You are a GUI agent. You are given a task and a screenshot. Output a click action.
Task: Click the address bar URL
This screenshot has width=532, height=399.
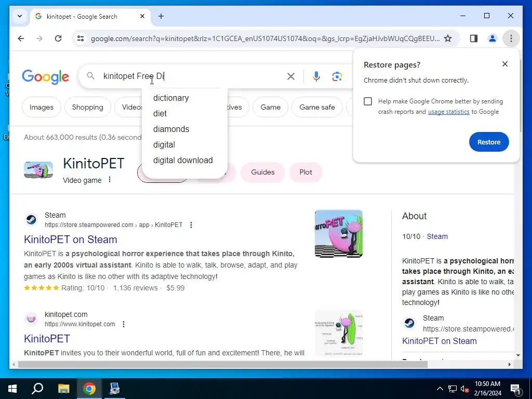[x=265, y=38]
